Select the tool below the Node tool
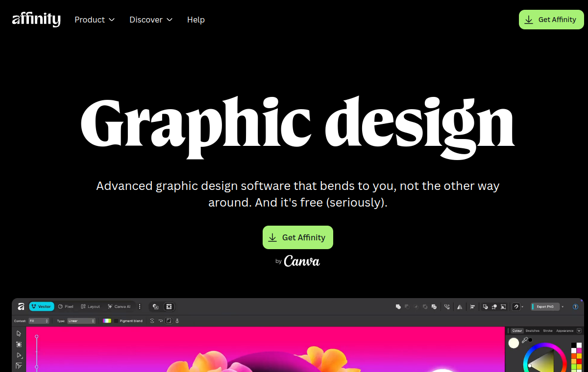588x372 pixels. 19,366
